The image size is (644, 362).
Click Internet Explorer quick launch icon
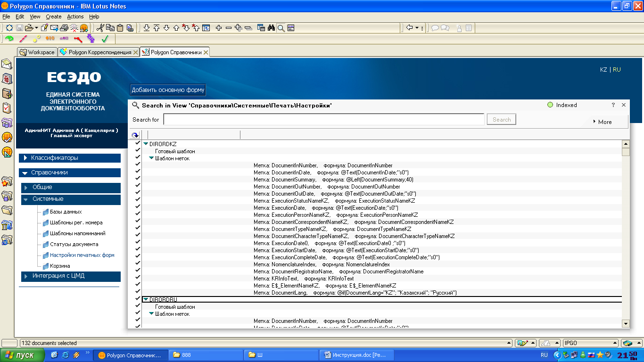[65, 354]
